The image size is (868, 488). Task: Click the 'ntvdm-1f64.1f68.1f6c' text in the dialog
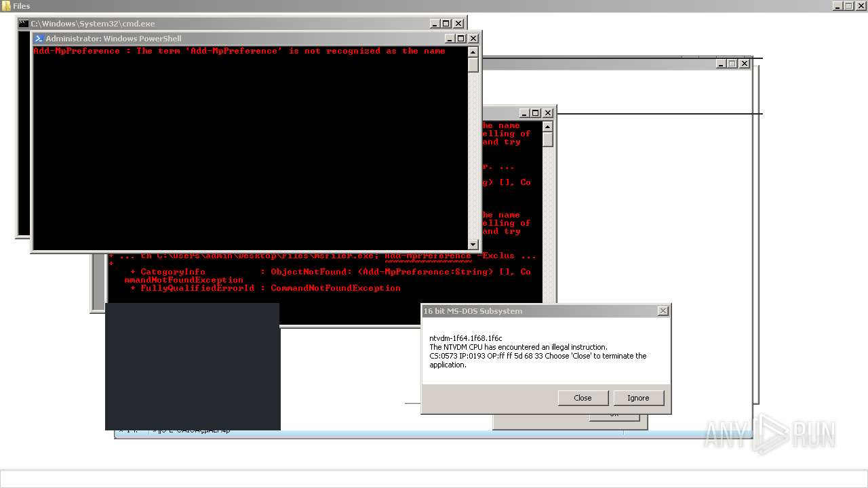click(x=466, y=338)
